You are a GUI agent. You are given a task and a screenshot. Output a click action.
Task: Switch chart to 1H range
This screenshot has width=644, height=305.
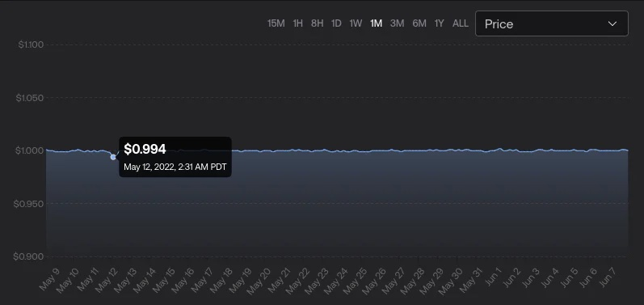tap(298, 23)
